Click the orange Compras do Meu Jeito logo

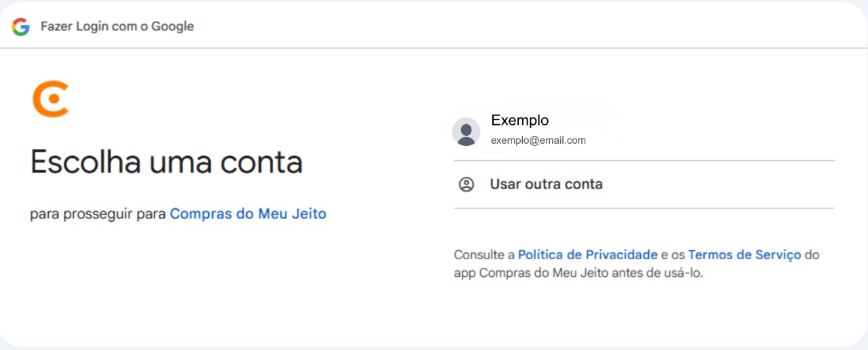pos(51,99)
